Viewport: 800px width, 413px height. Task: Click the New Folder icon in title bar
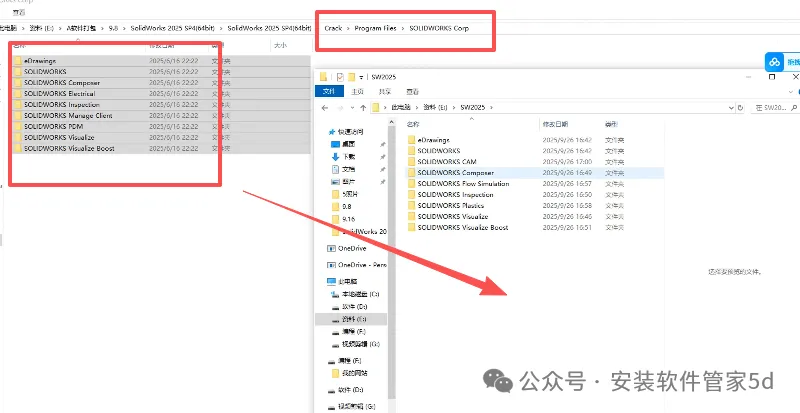352,77
